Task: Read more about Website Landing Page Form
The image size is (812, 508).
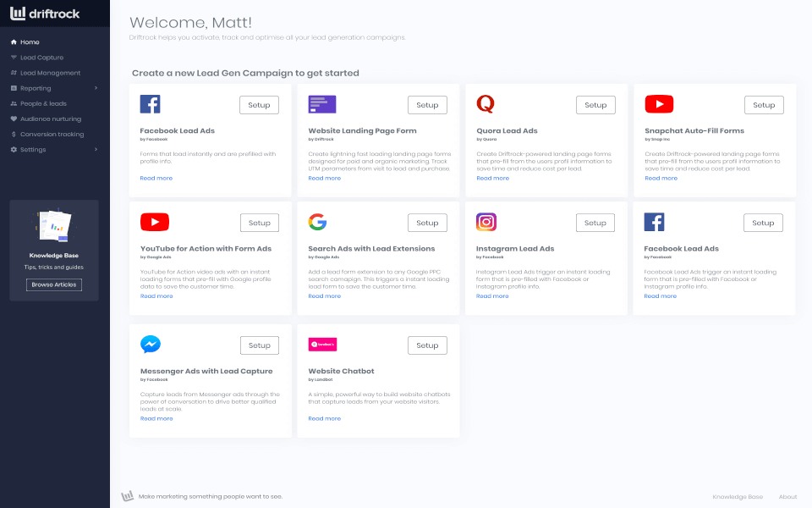Action: coord(325,179)
